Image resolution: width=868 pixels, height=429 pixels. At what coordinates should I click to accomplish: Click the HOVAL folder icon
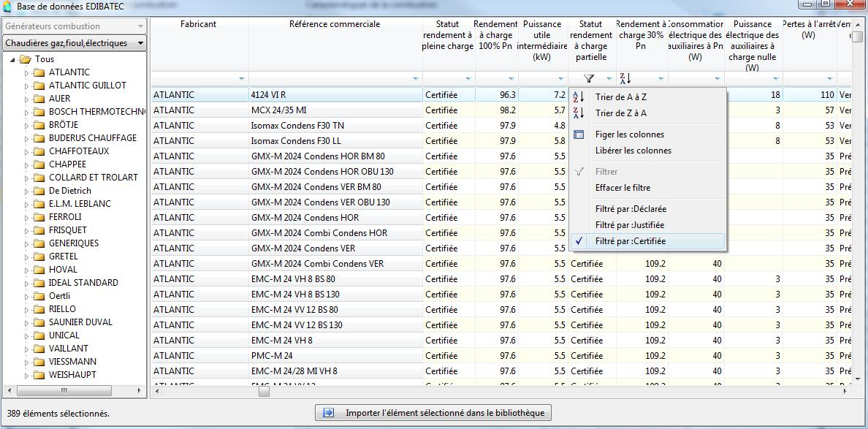tap(38, 270)
